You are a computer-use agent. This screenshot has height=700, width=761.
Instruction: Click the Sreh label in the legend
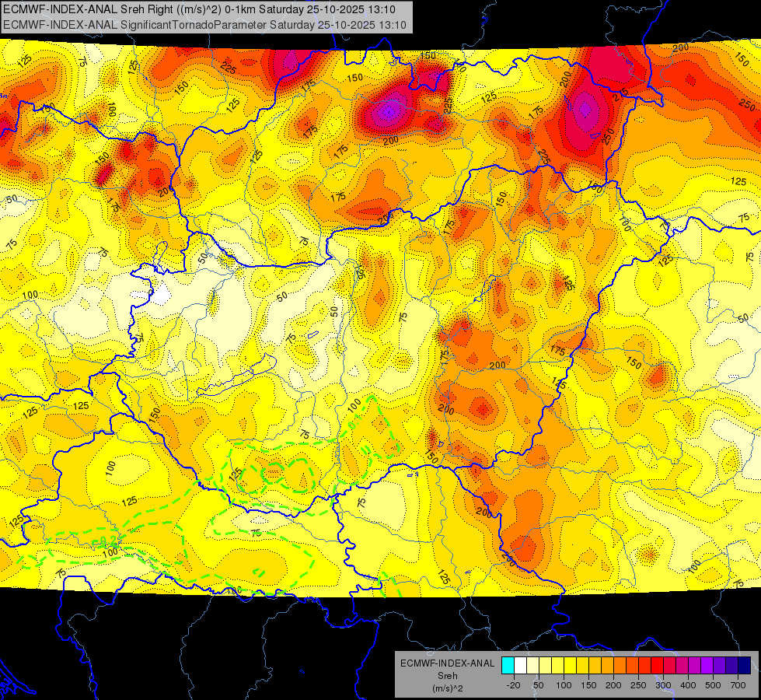(448, 676)
